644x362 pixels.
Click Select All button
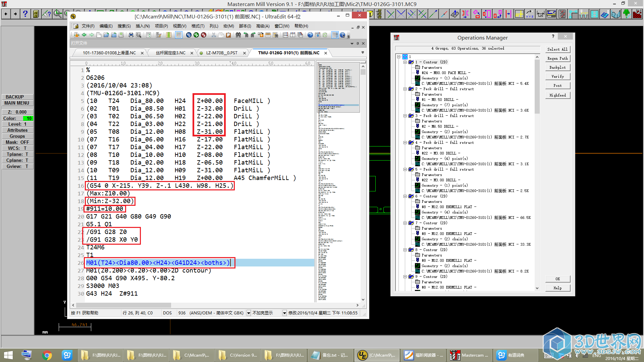click(557, 49)
